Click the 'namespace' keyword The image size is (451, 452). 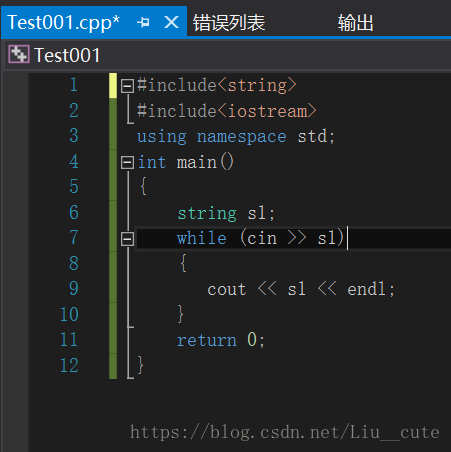242,137
